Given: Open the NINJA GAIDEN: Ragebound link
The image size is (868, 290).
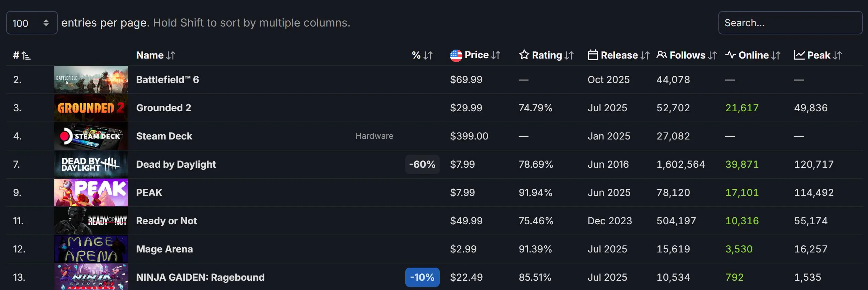Looking at the screenshot, I should 200,277.
